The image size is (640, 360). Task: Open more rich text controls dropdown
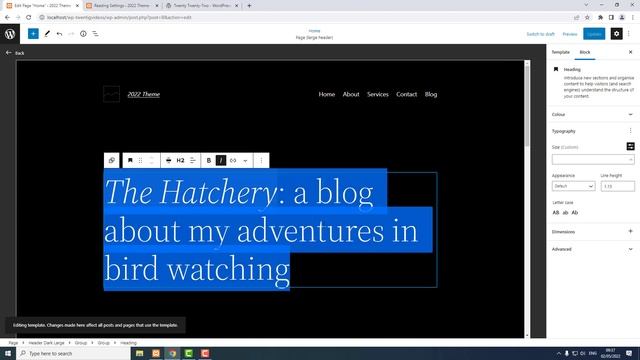pyautogui.click(x=245, y=160)
